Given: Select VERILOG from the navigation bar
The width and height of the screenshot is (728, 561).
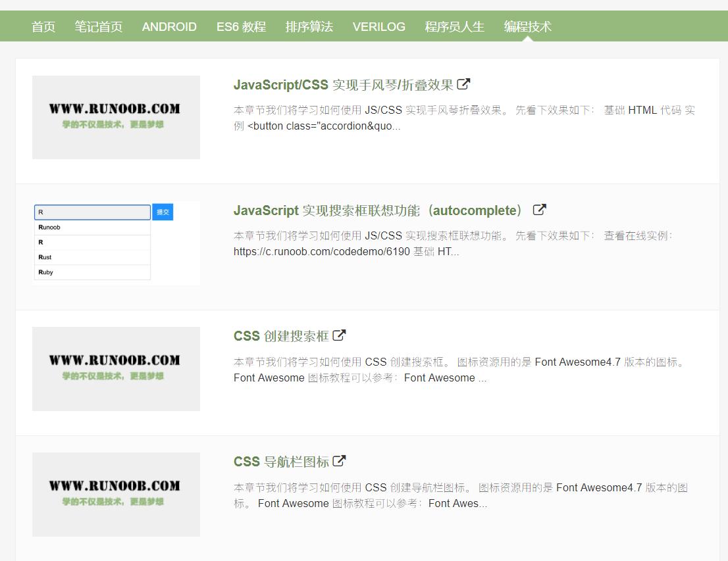Looking at the screenshot, I should (379, 26).
